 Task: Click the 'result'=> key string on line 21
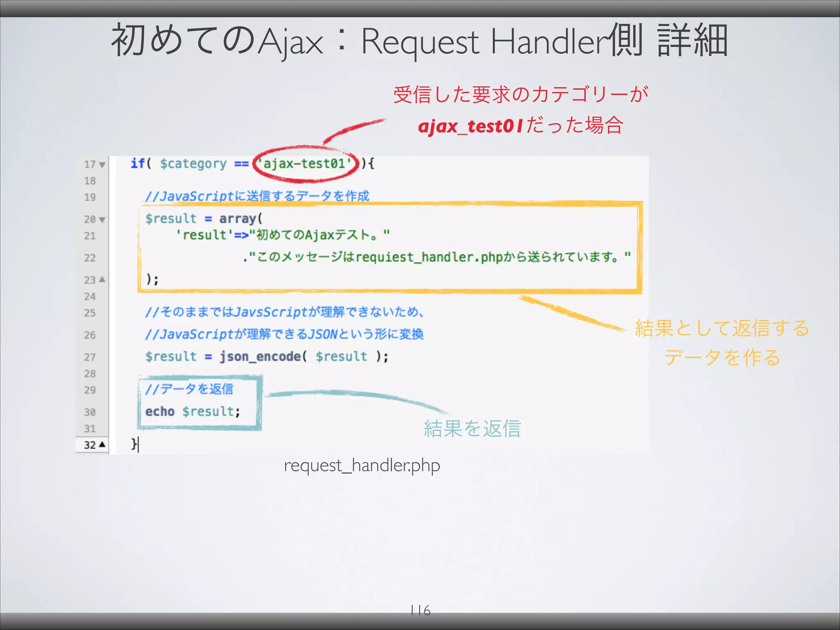coord(212,235)
